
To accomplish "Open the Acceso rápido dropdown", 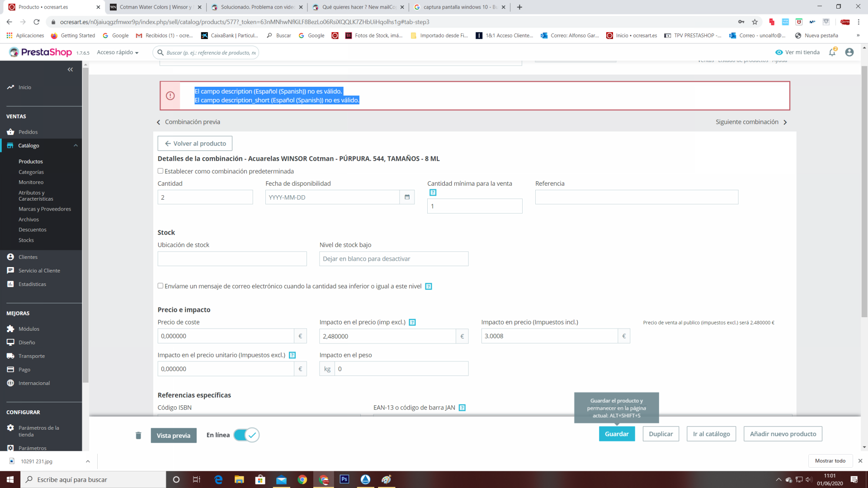I will point(118,52).
